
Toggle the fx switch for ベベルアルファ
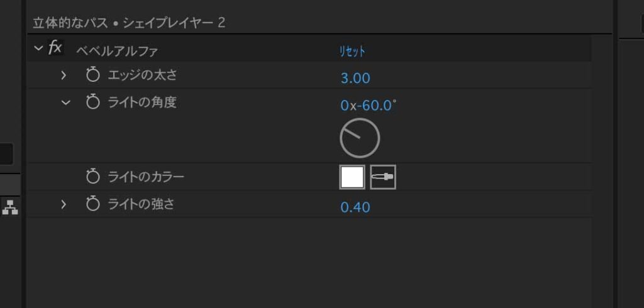(55, 48)
